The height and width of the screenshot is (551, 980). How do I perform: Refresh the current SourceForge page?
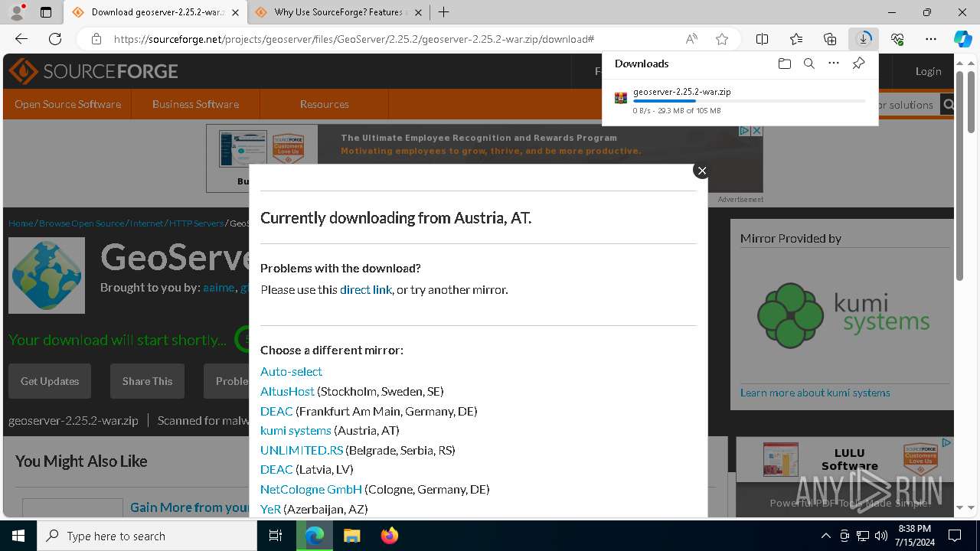[x=55, y=39]
